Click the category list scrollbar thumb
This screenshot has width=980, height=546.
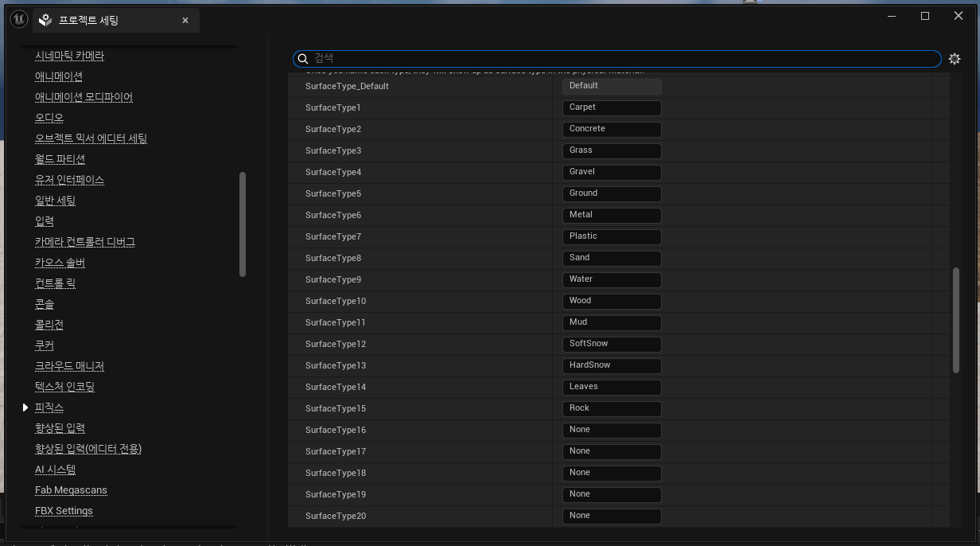point(243,224)
